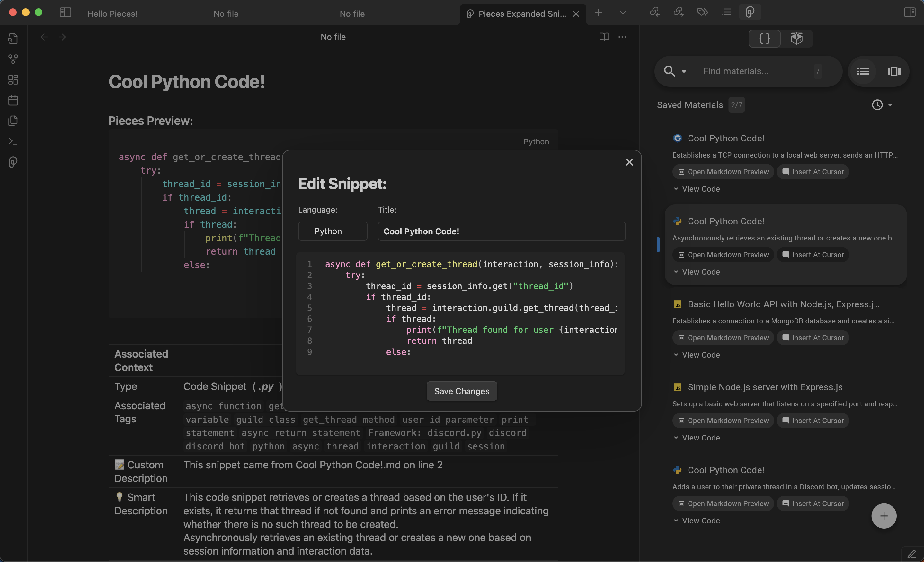Screen dimensions: 924x562
Task: Open the search filter dropdown arrow
Action: [x=684, y=71]
